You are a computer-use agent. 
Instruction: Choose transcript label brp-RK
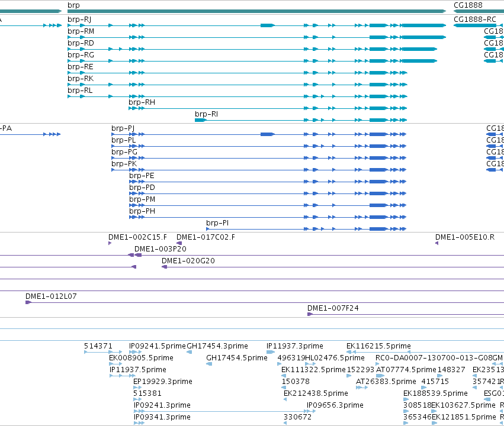click(81, 79)
